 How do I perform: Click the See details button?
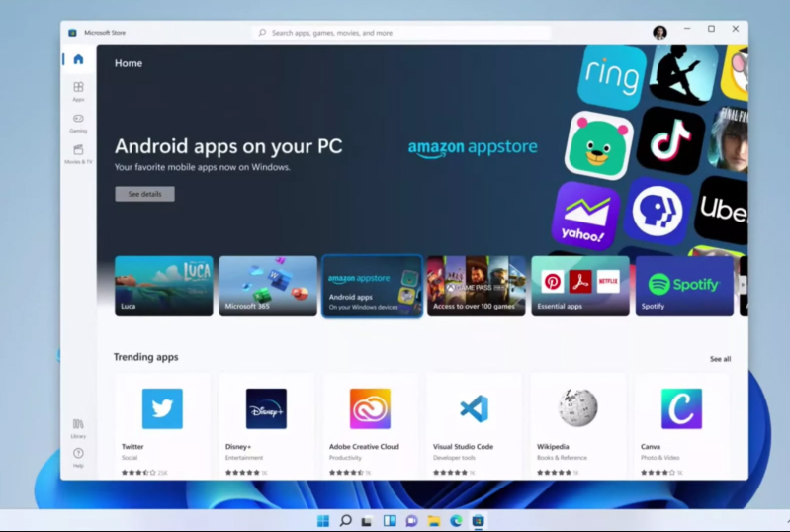point(144,194)
